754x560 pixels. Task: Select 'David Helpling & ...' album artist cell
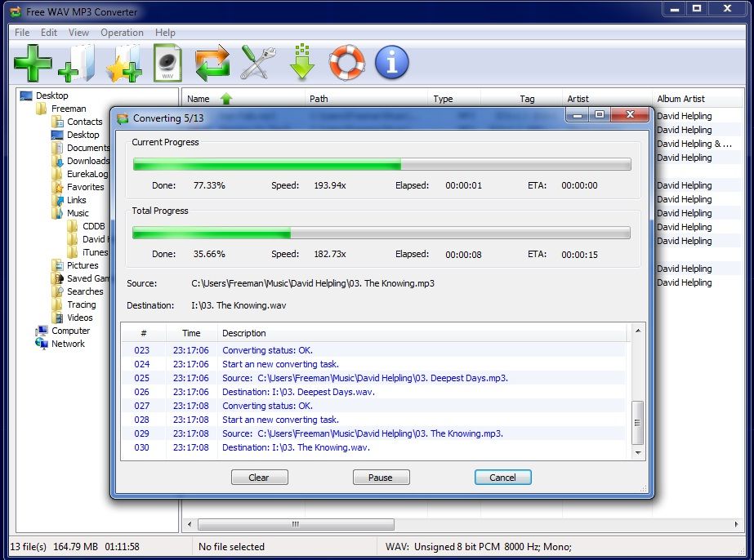(x=694, y=144)
